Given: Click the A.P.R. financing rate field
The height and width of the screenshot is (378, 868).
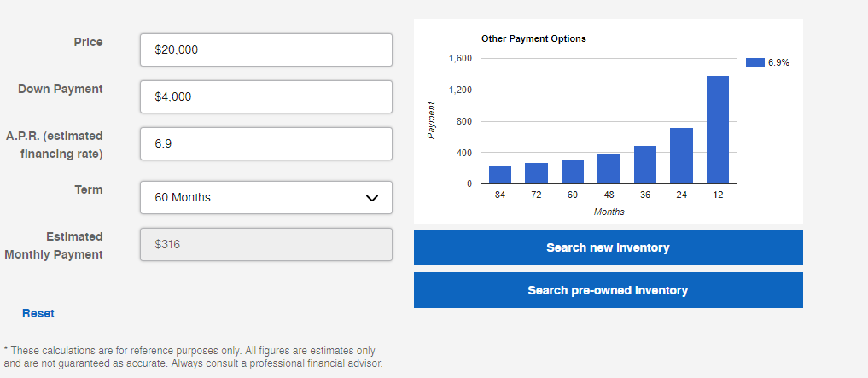Looking at the screenshot, I should 265,144.
